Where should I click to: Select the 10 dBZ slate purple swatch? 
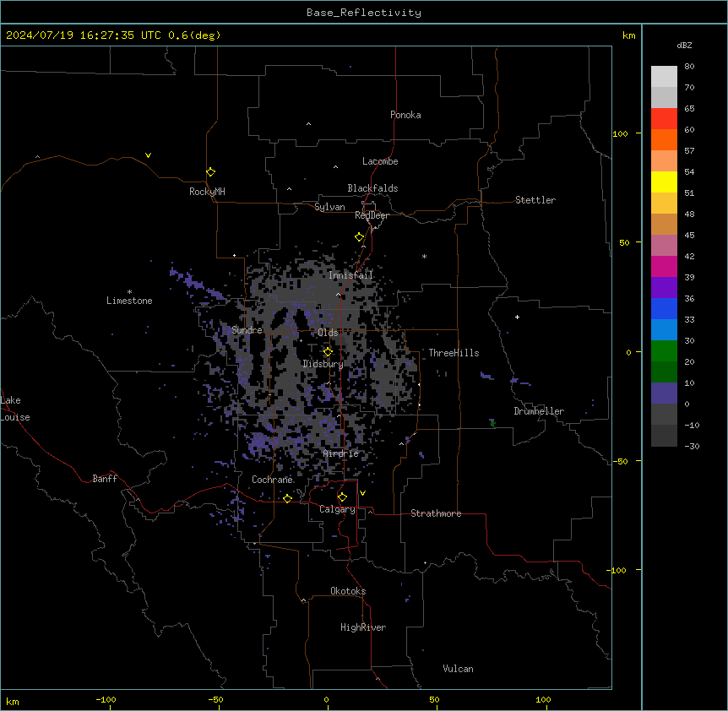pos(664,393)
